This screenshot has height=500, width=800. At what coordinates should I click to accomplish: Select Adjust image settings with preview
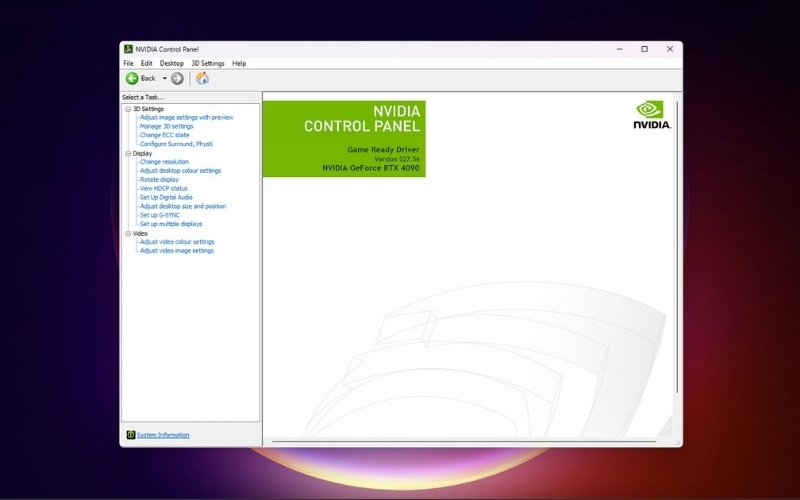coord(186,117)
